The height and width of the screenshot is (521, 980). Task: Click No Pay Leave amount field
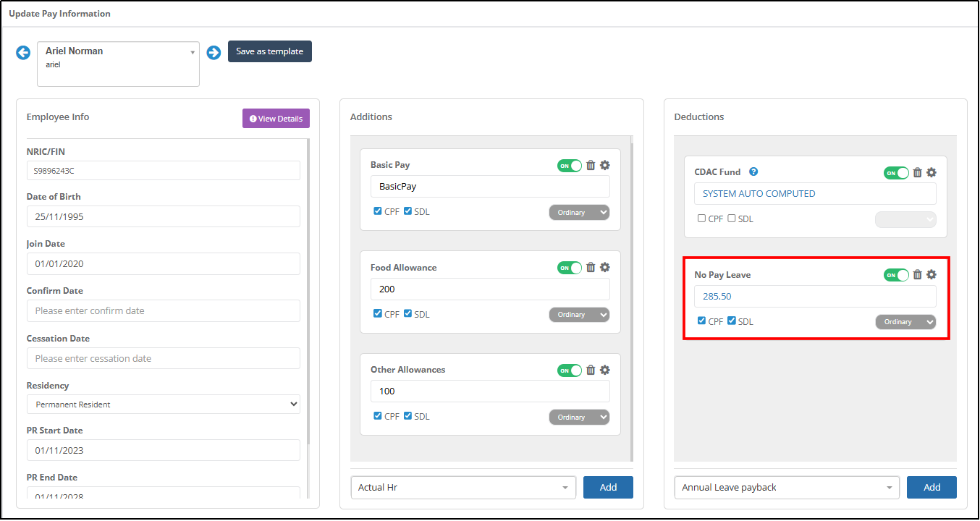tap(815, 296)
